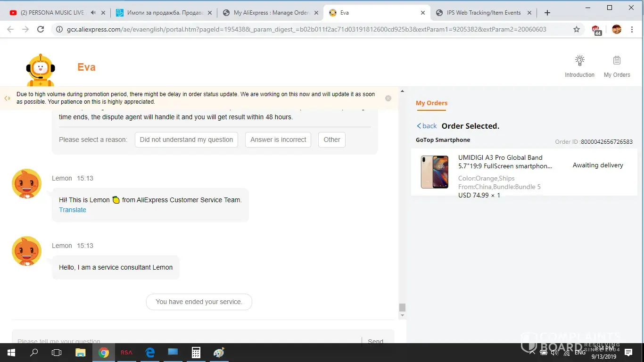Translate Lemon's greeting message
Viewport: 644px width, 362px height.
click(73, 210)
